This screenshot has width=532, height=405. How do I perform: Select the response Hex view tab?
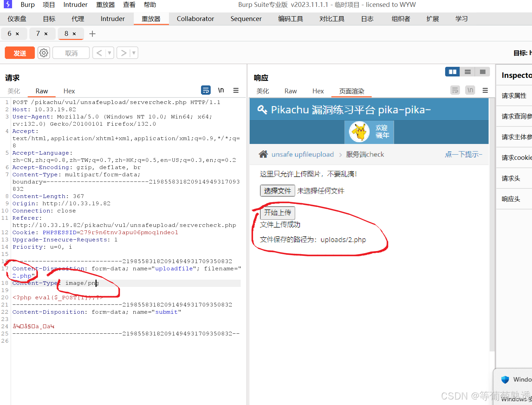pyautogui.click(x=318, y=91)
